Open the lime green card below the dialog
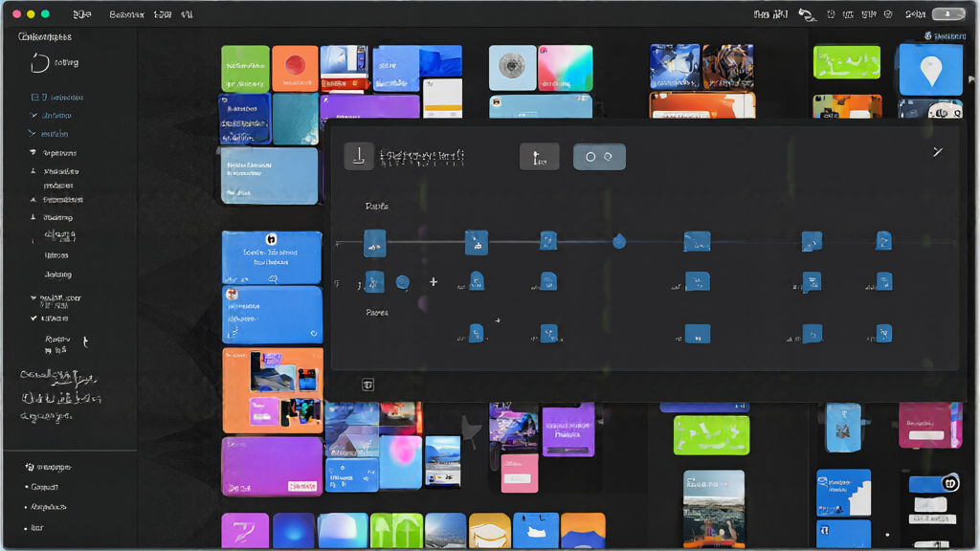The height and width of the screenshot is (551, 980). pos(711,435)
